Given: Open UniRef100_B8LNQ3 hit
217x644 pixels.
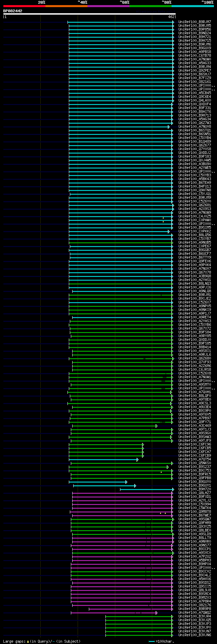Looking at the screenshot, I should click(195, 284).
